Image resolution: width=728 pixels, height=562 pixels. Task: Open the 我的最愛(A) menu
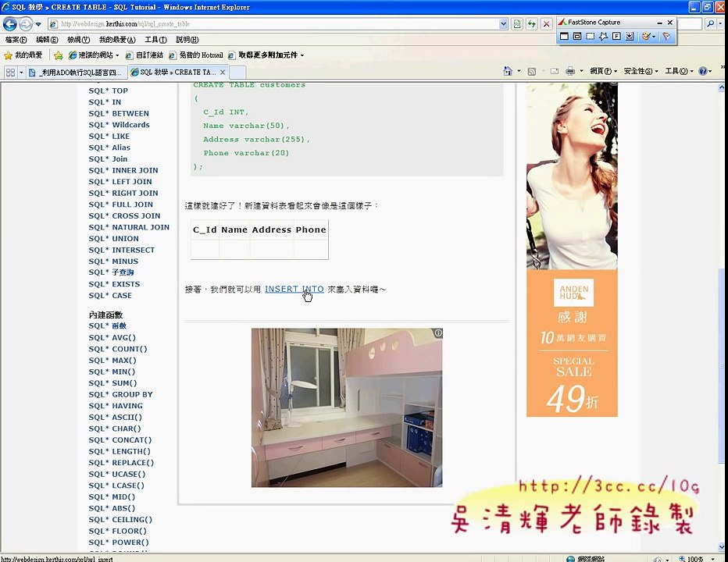117,40
